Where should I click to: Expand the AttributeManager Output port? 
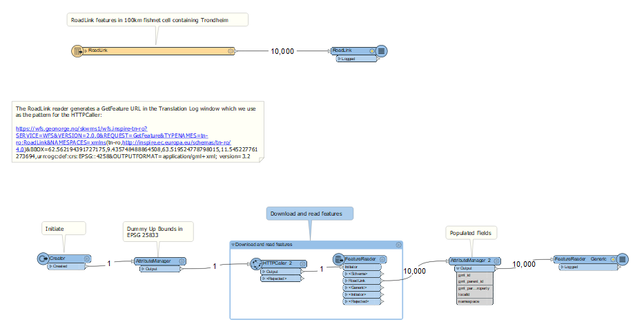pos(144,269)
